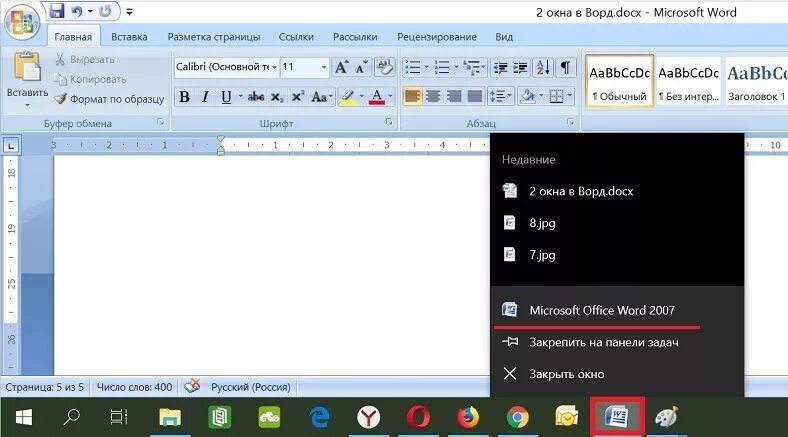Increase paragraph indent
788x437 pixels.
coord(521,67)
